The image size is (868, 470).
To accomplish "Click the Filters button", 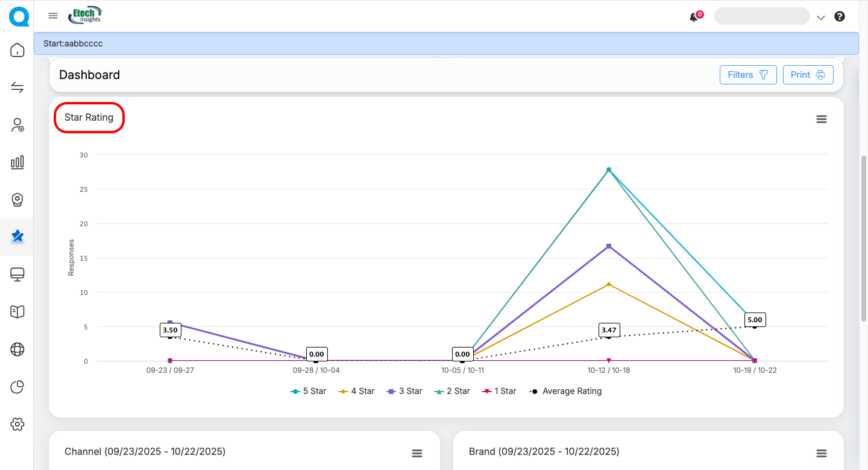I will [748, 75].
